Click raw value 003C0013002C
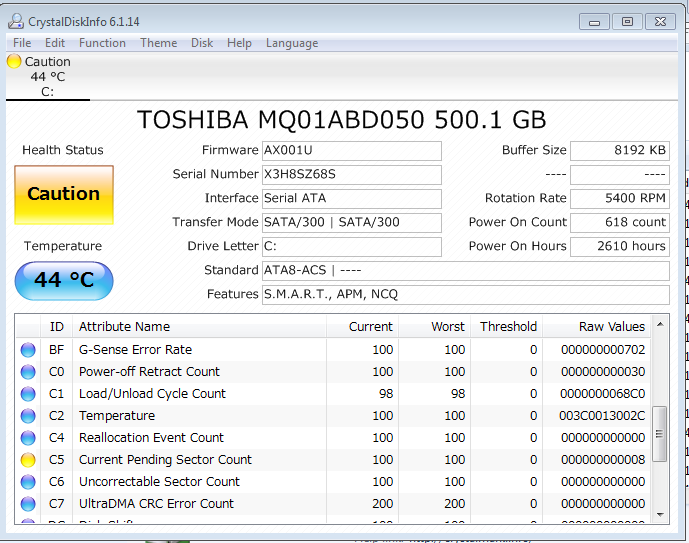Viewport: 689px width, 543px height. (602, 416)
